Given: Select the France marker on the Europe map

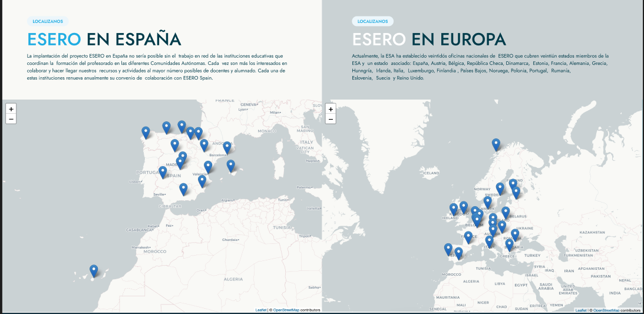Looking at the screenshot, I should [468, 237].
